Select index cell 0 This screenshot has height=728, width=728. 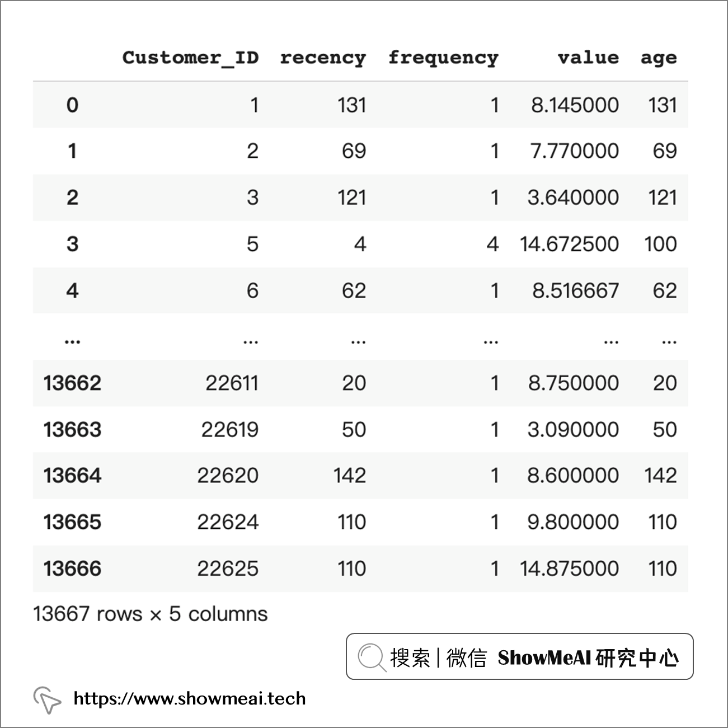pos(72,105)
